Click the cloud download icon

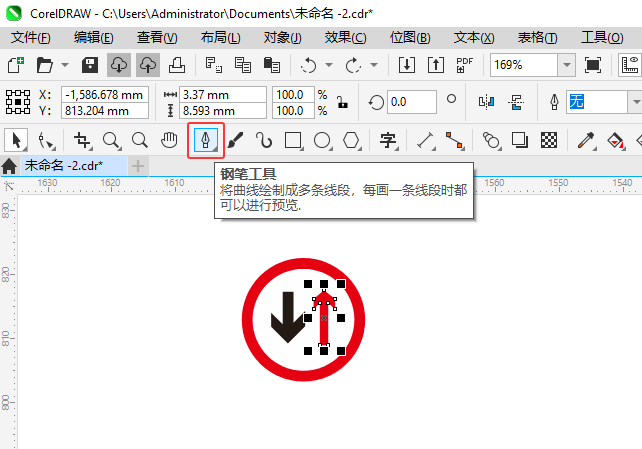click(x=119, y=65)
